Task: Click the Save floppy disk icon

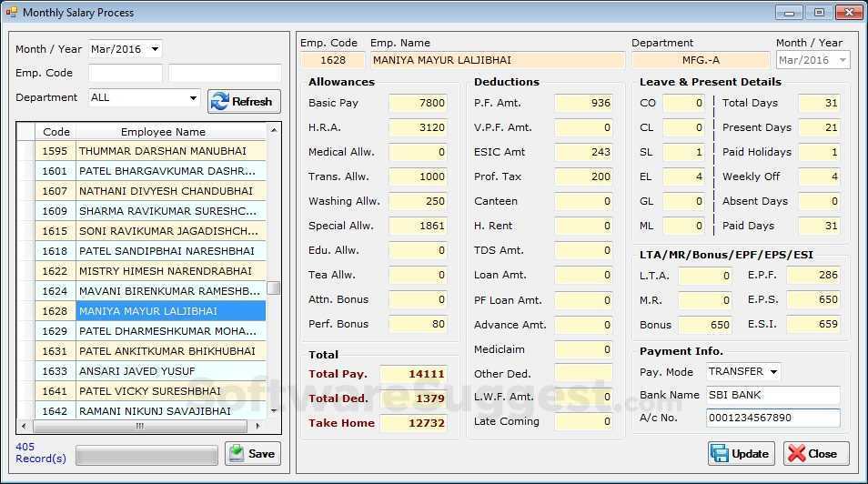Action: (237, 453)
